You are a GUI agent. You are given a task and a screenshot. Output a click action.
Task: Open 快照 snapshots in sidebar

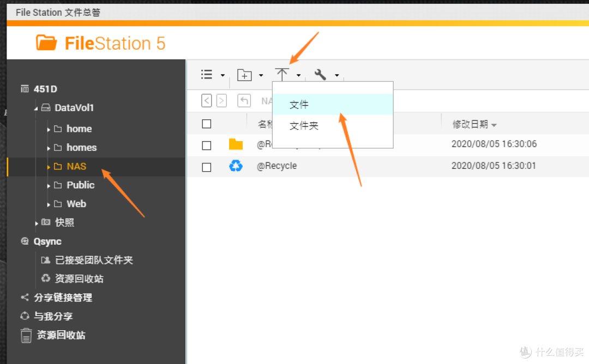(64, 222)
